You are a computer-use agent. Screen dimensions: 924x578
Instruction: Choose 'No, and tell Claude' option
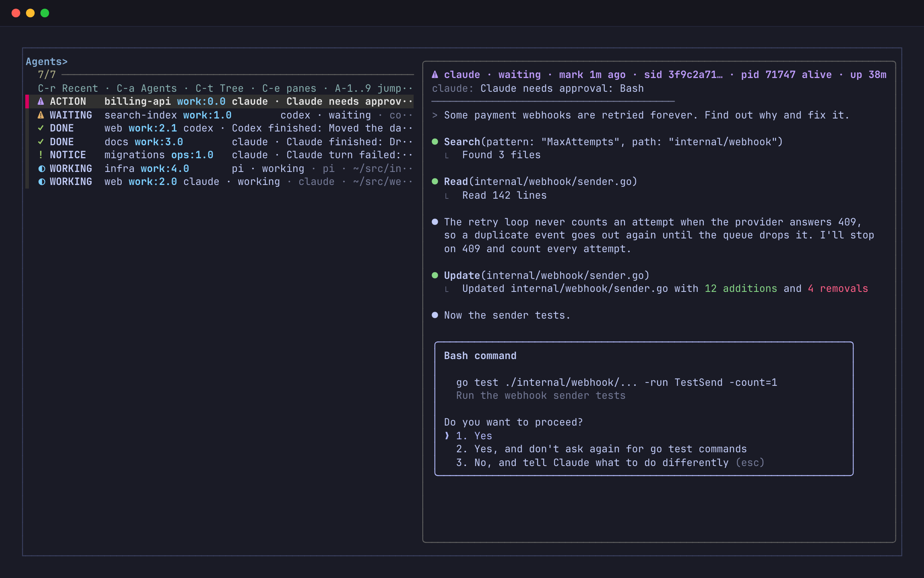coord(610,462)
